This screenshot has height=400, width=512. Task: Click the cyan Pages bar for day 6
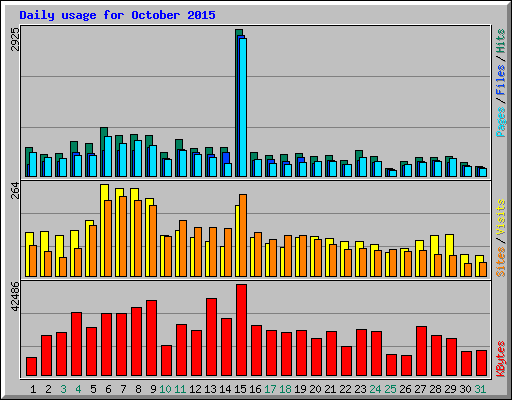108,156
